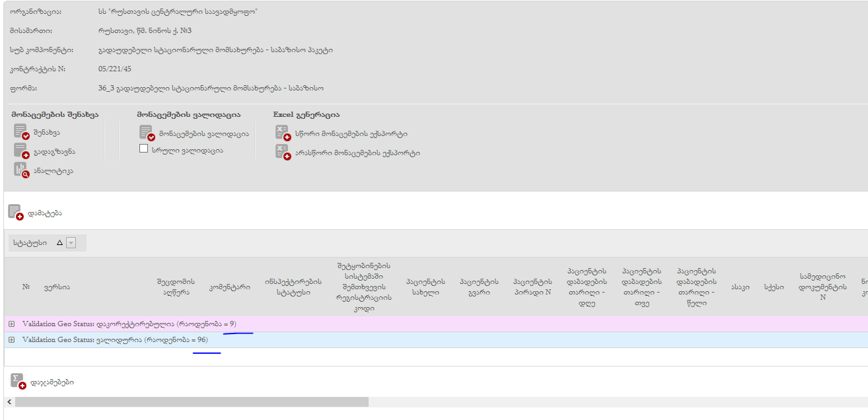Click the დამატება (add record) icon
The width and height of the screenshot is (868, 420).
(16, 213)
